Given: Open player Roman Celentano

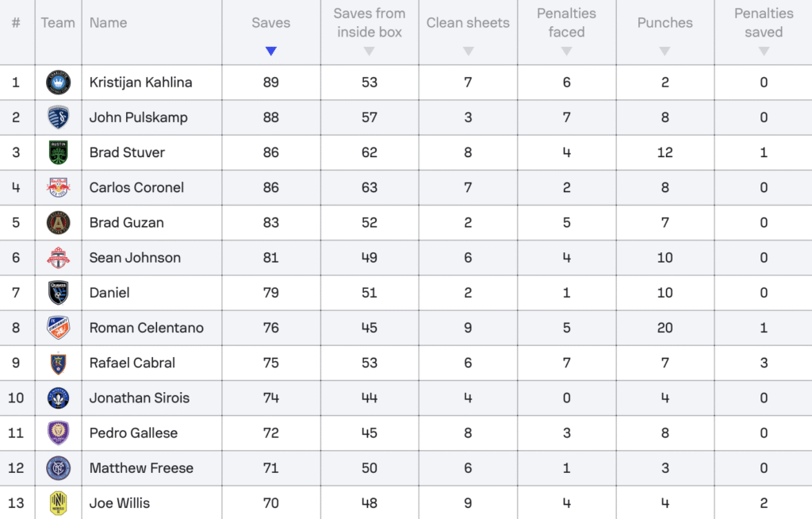Looking at the screenshot, I should (147, 328).
